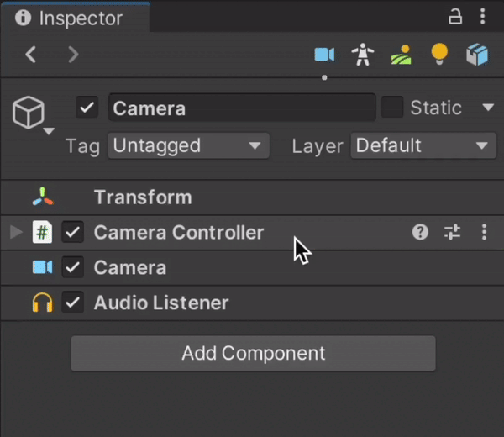
Task: Toggle the Static checkbox
Action: pyautogui.click(x=392, y=108)
